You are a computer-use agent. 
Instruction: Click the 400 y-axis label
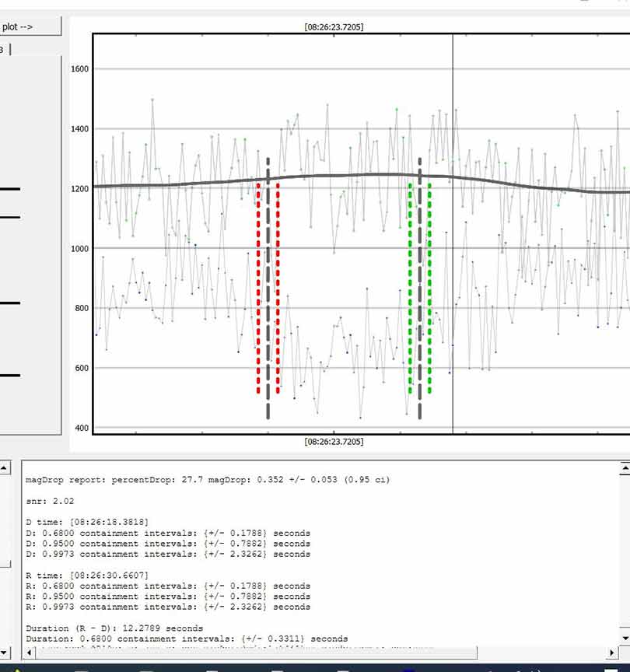[x=82, y=428]
